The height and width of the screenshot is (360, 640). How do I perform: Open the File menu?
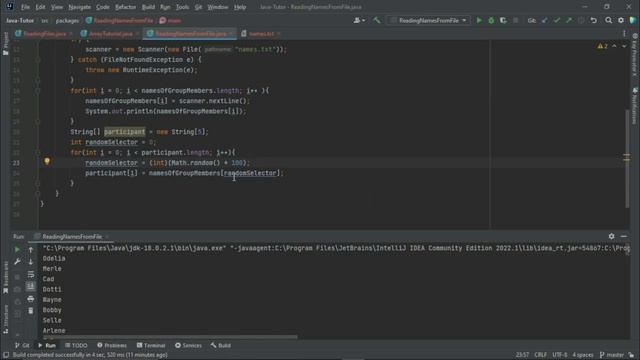coord(25,7)
